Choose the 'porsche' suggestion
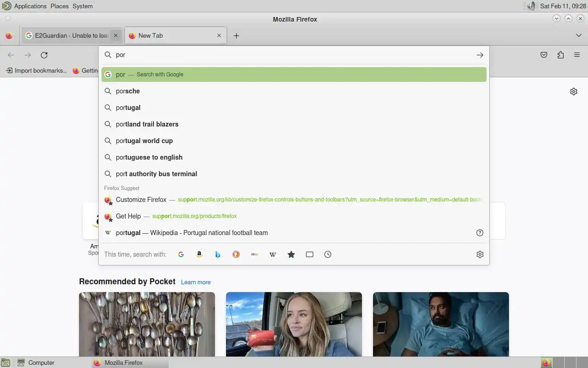Screen dimensions: 588x368 click(x=294, y=91)
